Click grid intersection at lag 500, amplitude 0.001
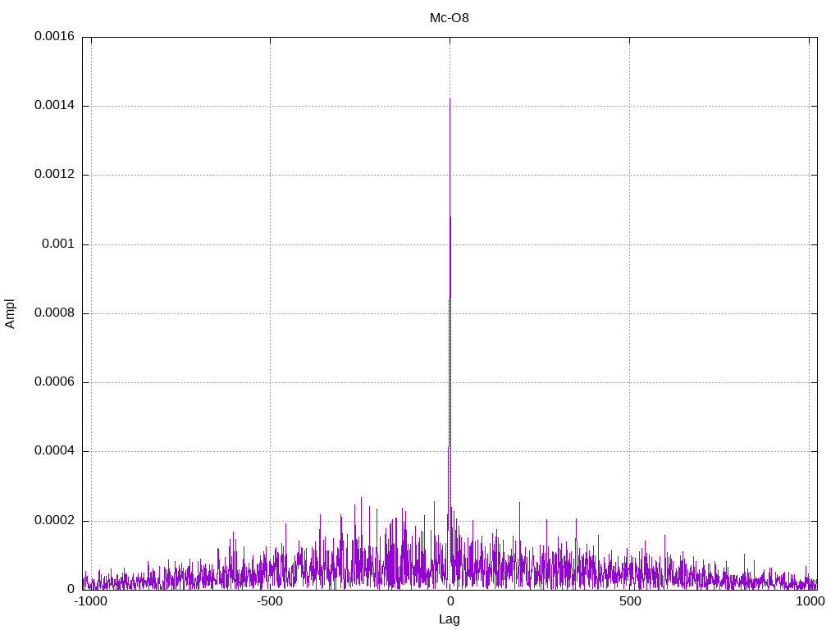This screenshot has height=630, width=840. pyautogui.click(x=629, y=244)
